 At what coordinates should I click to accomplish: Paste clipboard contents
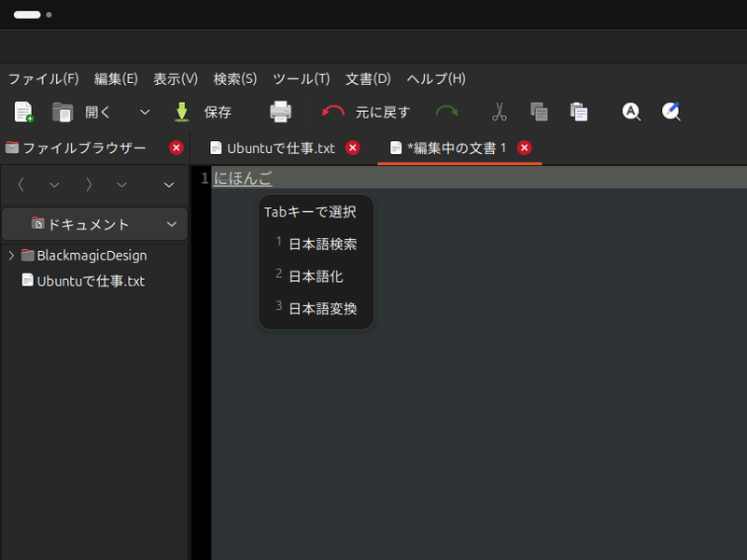click(x=579, y=112)
